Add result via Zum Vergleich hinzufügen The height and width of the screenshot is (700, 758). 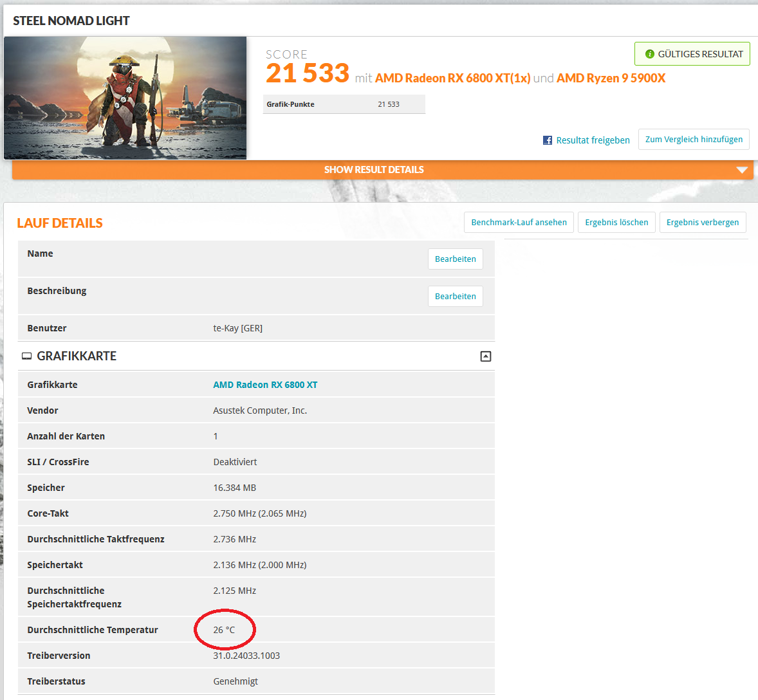pyautogui.click(x=694, y=139)
